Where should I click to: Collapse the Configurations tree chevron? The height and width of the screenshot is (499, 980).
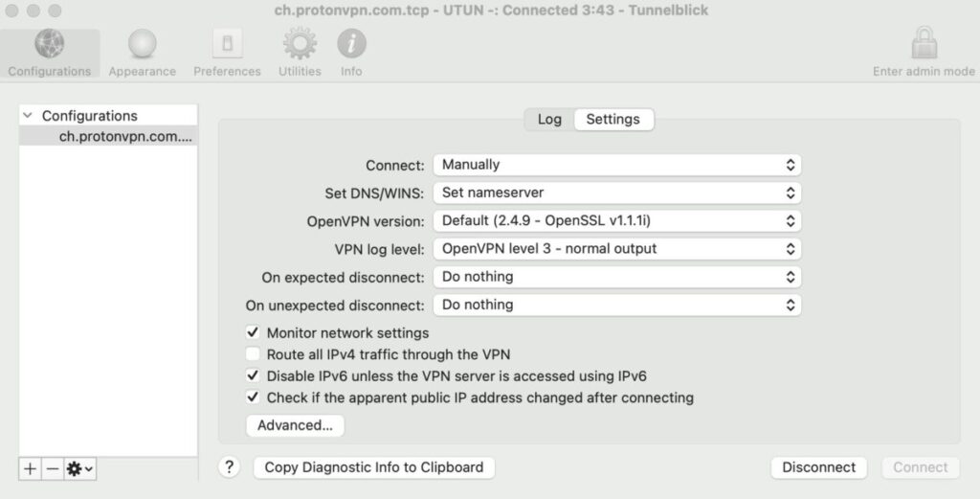coord(28,115)
